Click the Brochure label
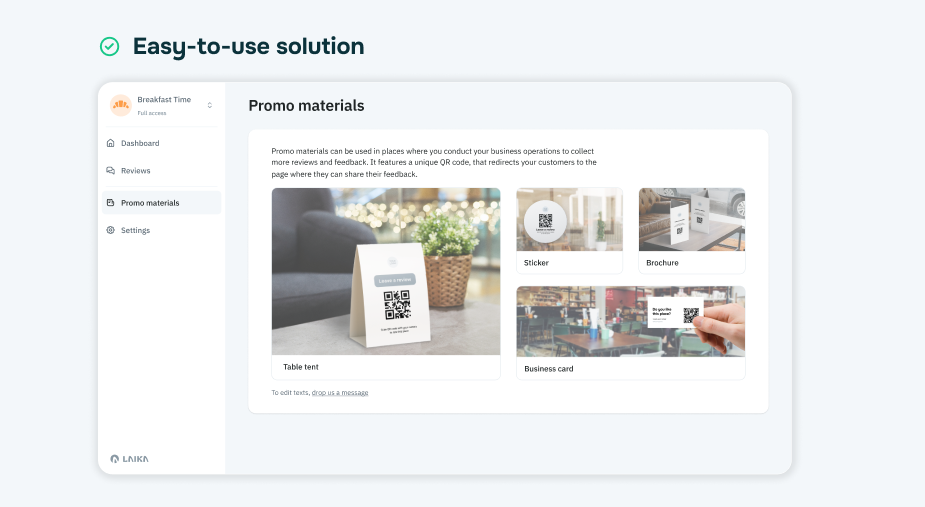The width and height of the screenshot is (925, 507). [662, 263]
